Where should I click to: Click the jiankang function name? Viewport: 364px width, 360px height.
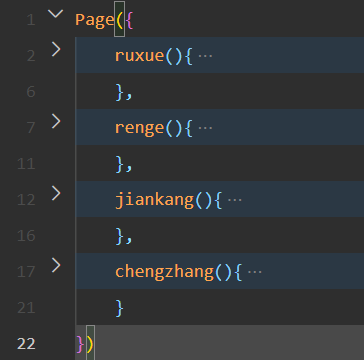pyautogui.click(x=154, y=200)
